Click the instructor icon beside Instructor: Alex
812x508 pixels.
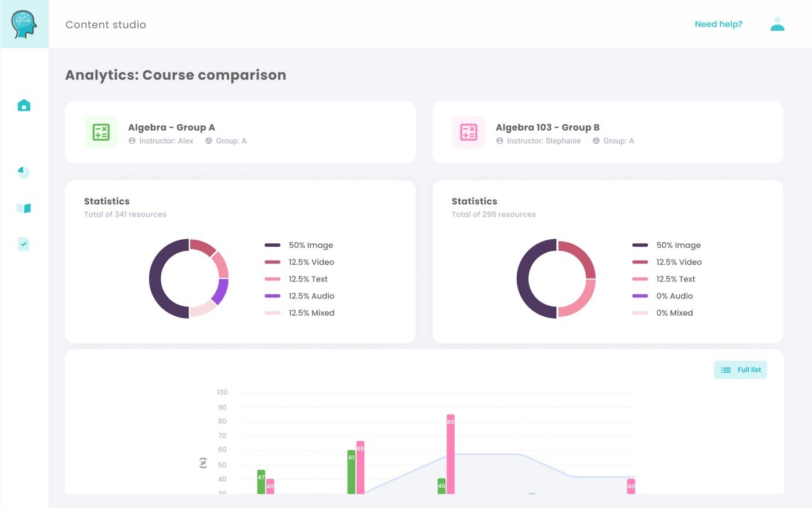[132, 141]
